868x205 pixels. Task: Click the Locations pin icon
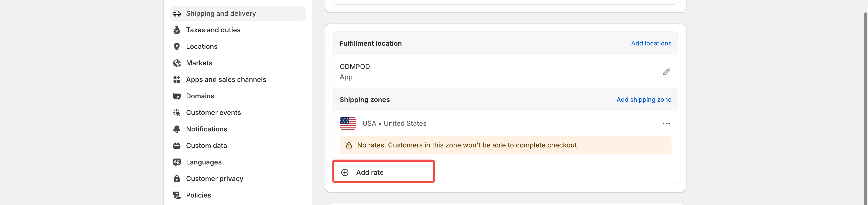(x=177, y=46)
